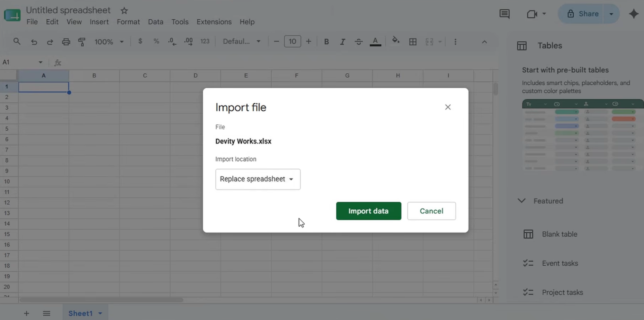Image resolution: width=644 pixels, height=320 pixels.
Task: Select the paint format tool
Action: tap(82, 42)
